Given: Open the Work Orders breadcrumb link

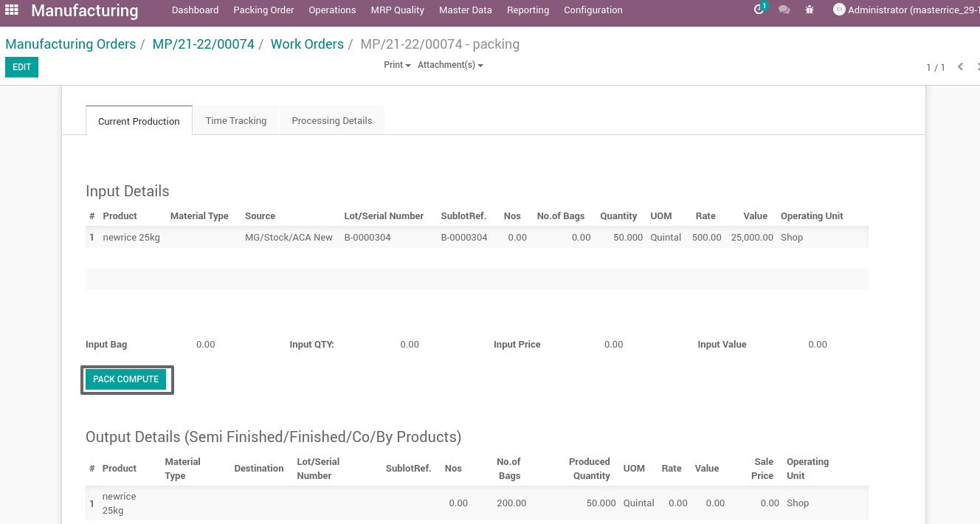Looking at the screenshot, I should 307,44.
